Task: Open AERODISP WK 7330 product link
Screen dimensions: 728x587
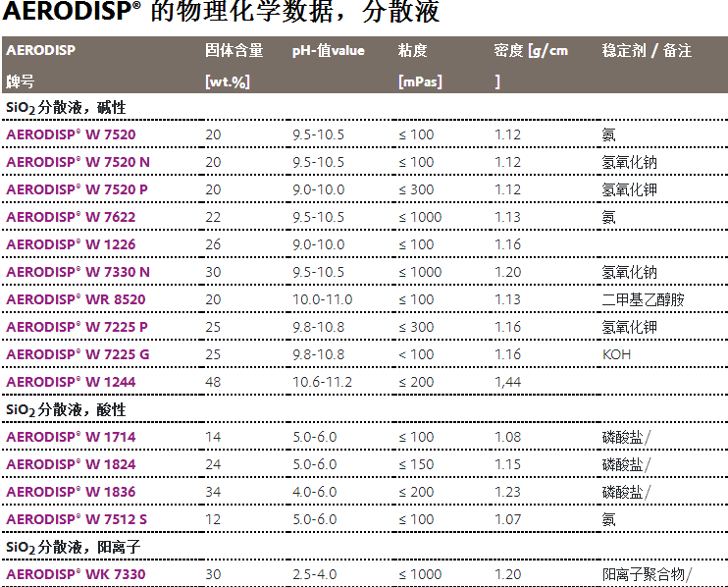Action: click(76, 574)
